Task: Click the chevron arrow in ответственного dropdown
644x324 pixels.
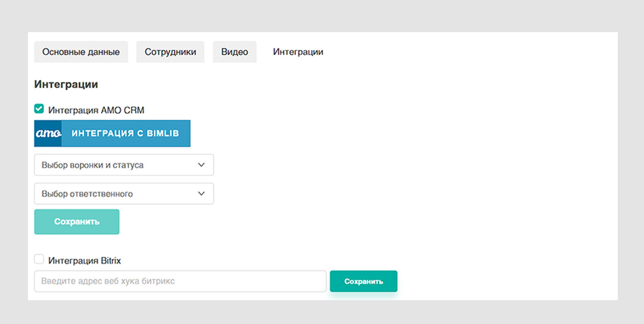Action: click(201, 194)
